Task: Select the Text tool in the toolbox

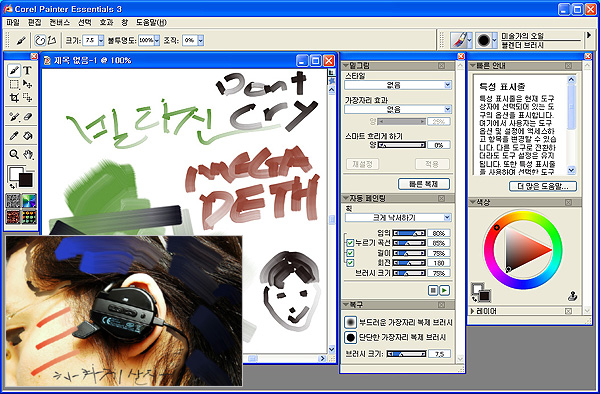Action: [27, 71]
